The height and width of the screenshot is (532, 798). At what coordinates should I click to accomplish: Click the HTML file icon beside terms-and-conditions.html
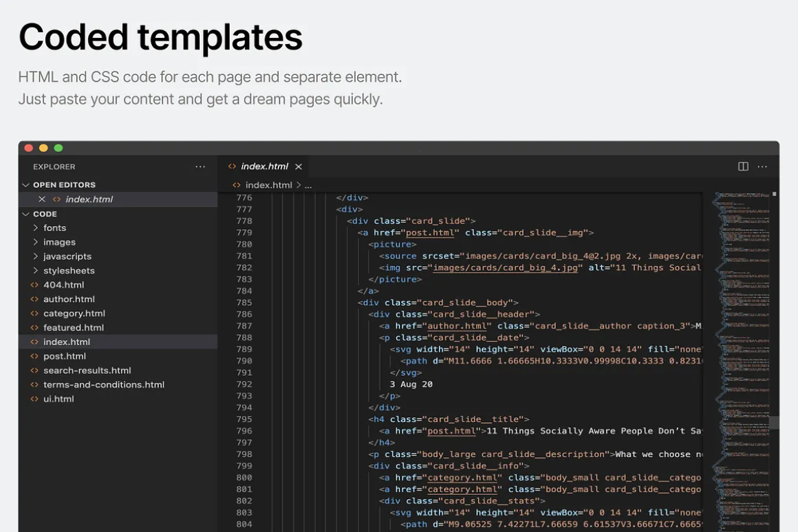(x=34, y=384)
